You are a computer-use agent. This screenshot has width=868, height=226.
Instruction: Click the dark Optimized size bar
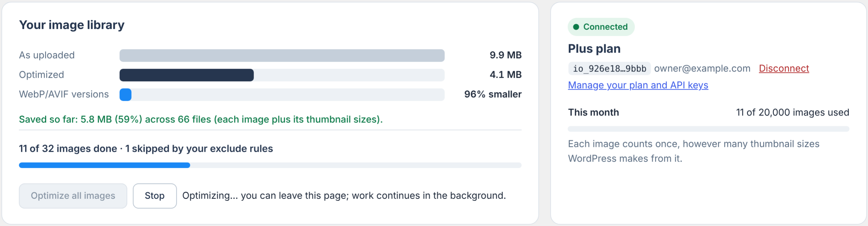coord(187,75)
